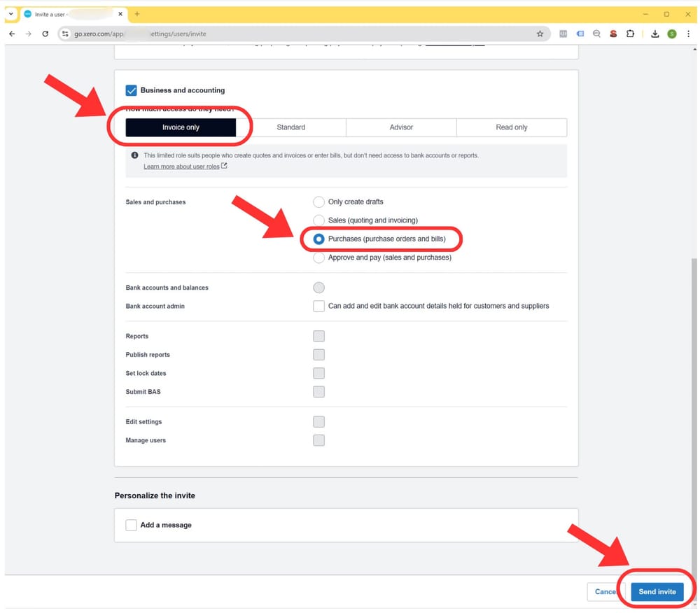Open Chrome downloads from the toolbar icon
Viewport: 700px width, 613px height.
pyautogui.click(x=654, y=33)
